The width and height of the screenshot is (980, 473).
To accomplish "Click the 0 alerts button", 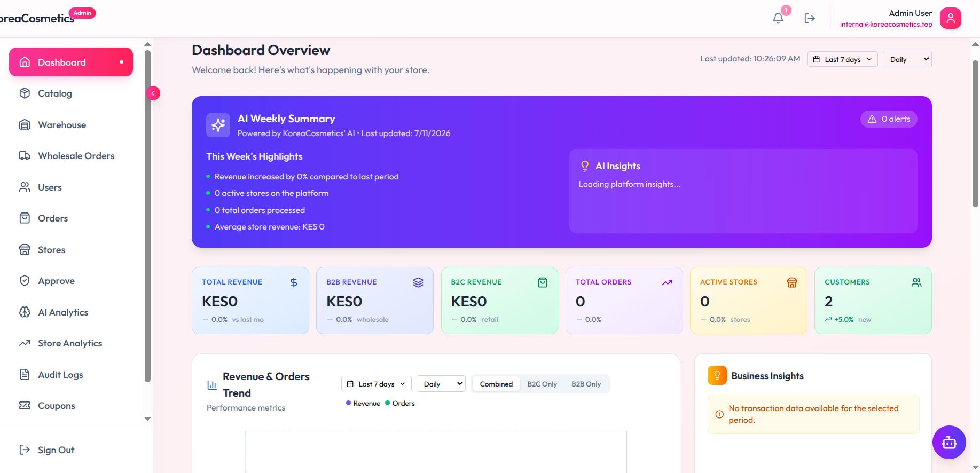I will click(x=889, y=119).
